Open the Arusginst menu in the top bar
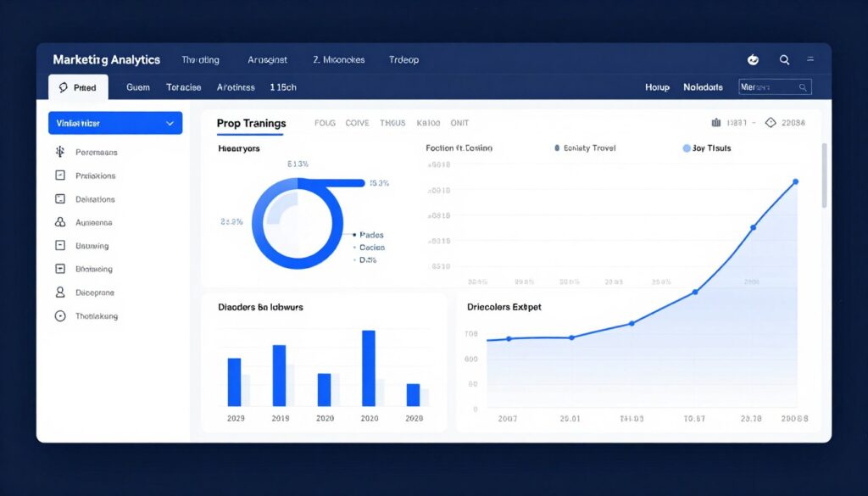 [x=267, y=60]
